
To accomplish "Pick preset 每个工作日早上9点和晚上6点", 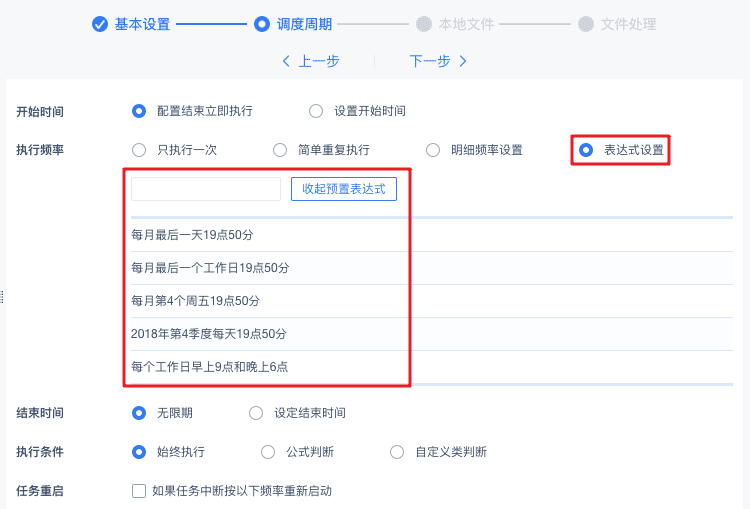I will point(210,367).
